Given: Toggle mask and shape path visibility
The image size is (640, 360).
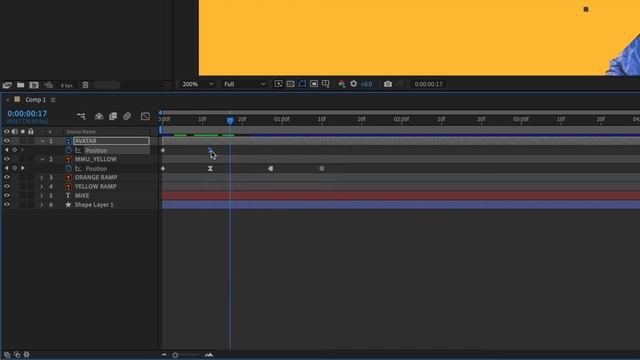Looking at the screenshot, I should pyautogui.click(x=302, y=84).
